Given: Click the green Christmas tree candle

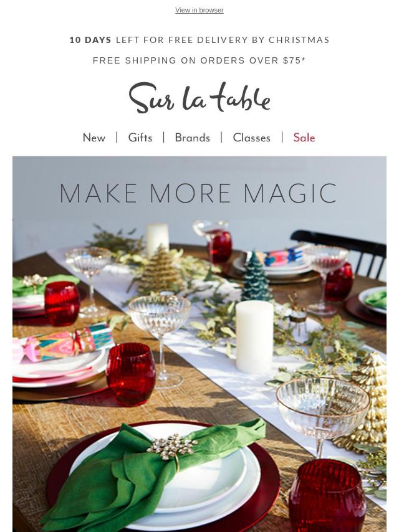Looking at the screenshot, I should [257, 277].
